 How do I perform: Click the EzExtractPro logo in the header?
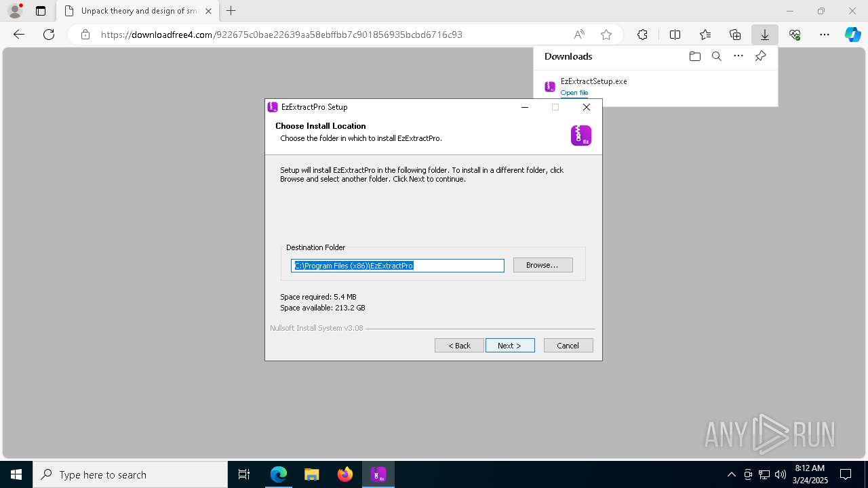point(581,136)
